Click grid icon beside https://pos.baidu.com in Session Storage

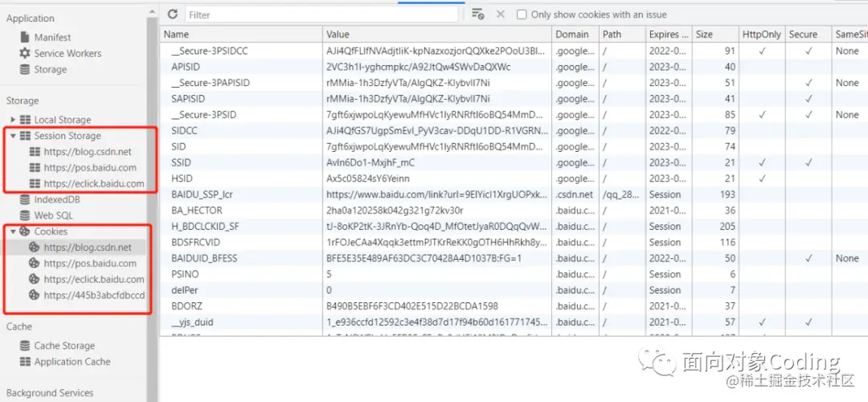[35, 167]
